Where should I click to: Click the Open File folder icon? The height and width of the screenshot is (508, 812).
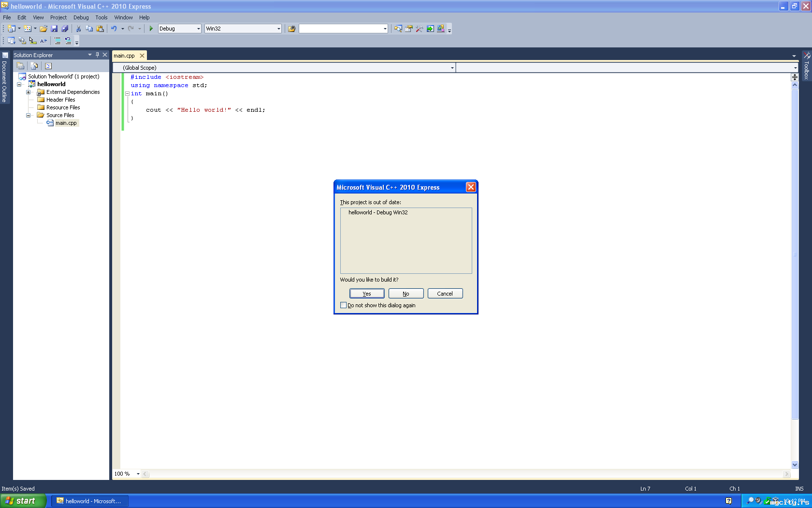(x=43, y=29)
